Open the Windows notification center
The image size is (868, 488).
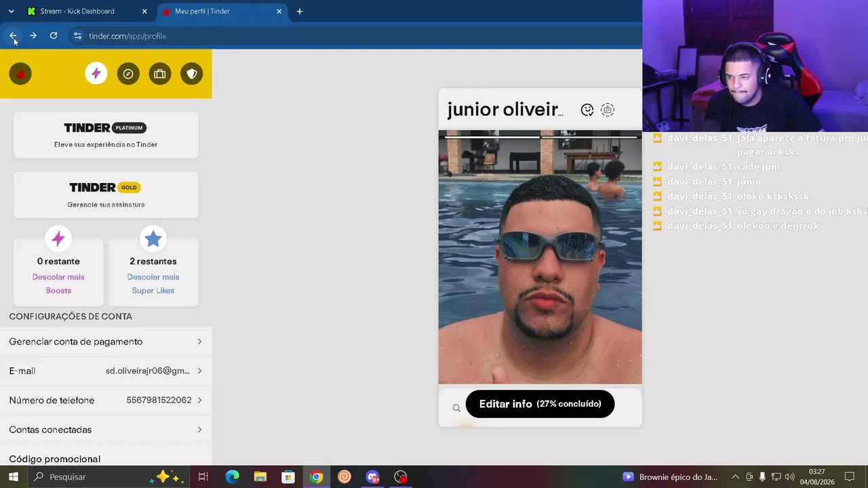pos(849,477)
